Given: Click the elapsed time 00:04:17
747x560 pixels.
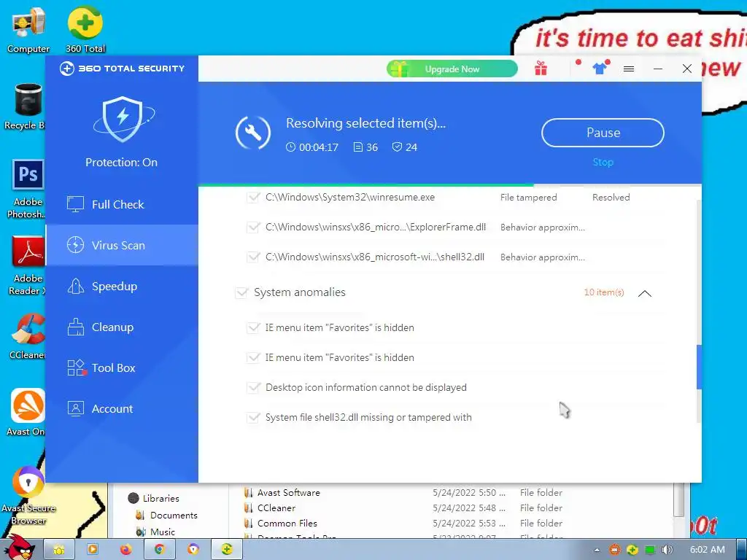Looking at the screenshot, I should pyautogui.click(x=318, y=147).
